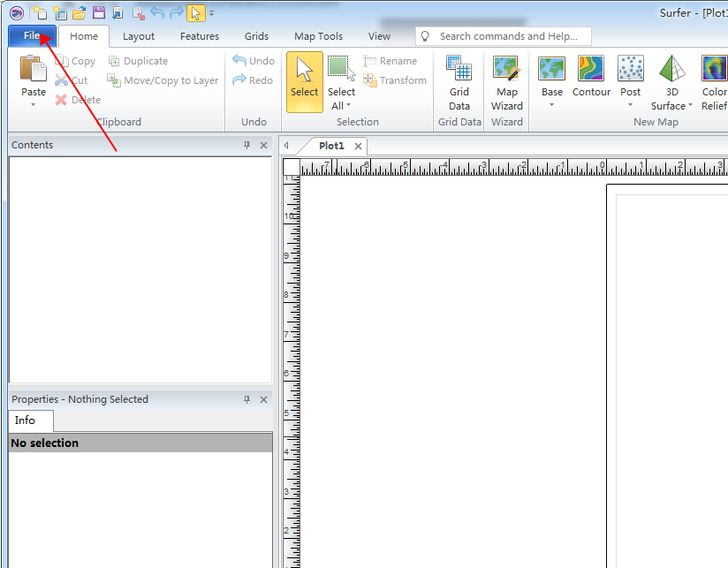Click the new plot document icon
Image resolution: width=728 pixels, height=568 pixels.
[x=40, y=12]
